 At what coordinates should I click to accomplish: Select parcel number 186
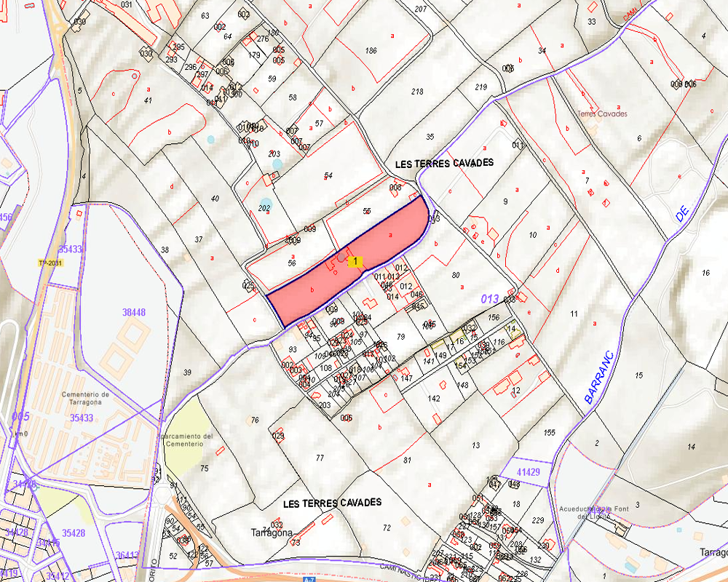pyautogui.click(x=371, y=50)
